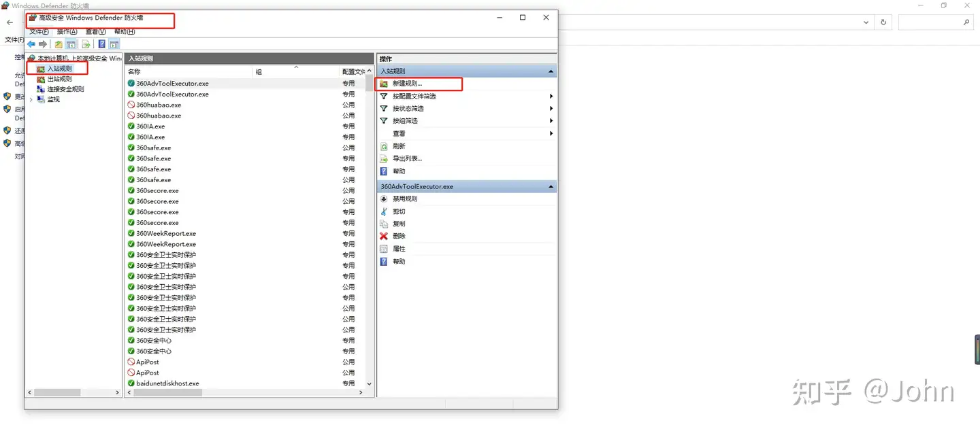This screenshot has height=431, width=980.
Task: Open the 按状态筛选 submenu
Action: coord(551,109)
